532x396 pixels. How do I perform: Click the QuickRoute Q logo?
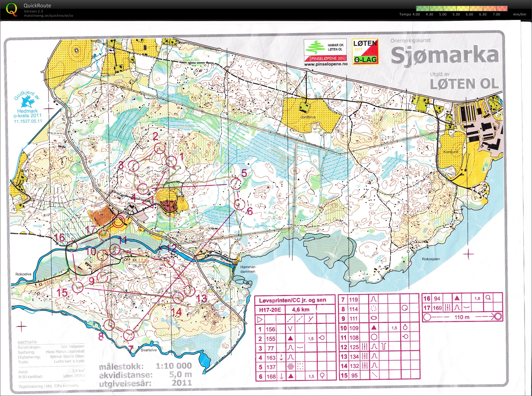click(x=11, y=9)
